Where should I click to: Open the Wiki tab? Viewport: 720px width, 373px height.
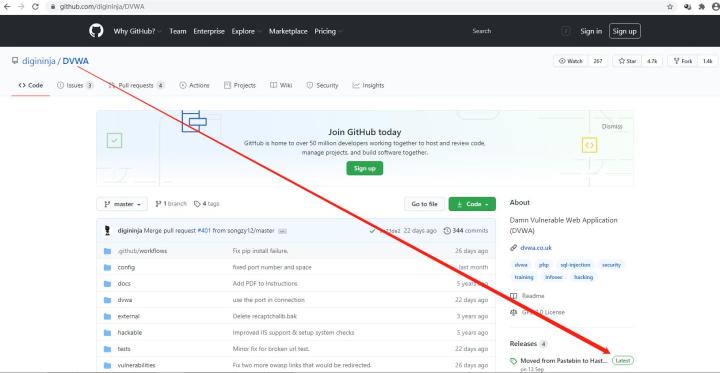(281, 85)
